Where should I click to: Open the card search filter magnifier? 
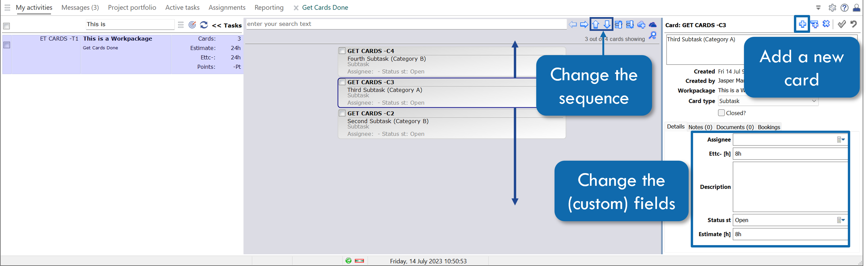(x=653, y=35)
